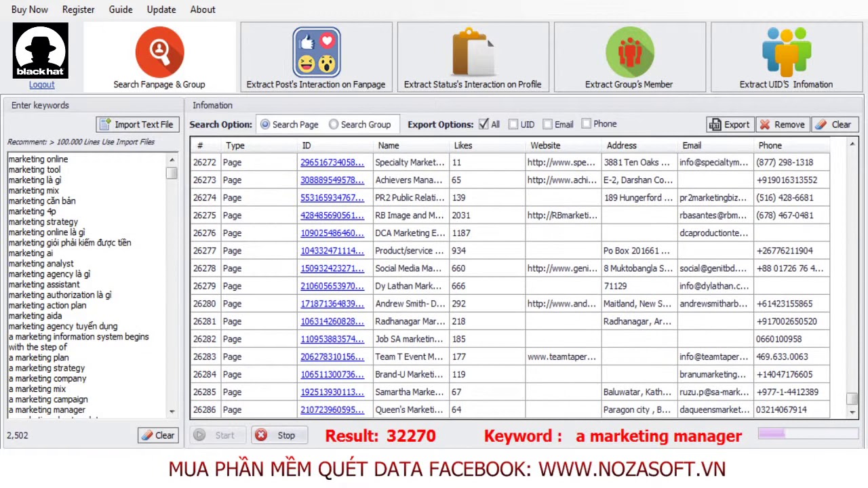This screenshot has width=868, height=488.
Task: Click the Logout link
Action: [x=41, y=85]
